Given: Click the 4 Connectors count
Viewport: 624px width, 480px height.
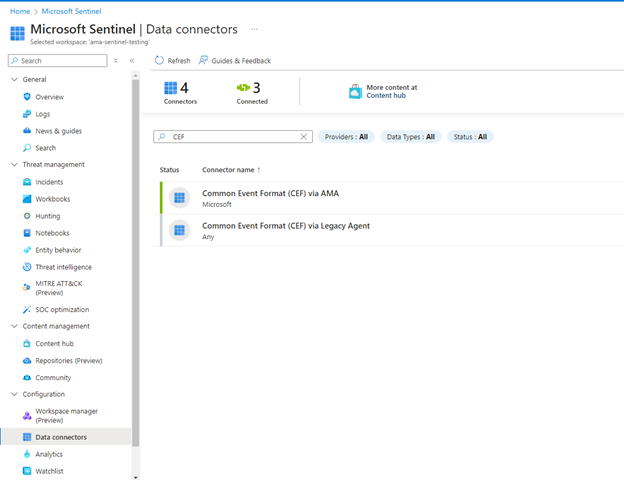Looking at the screenshot, I should coord(180,93).
